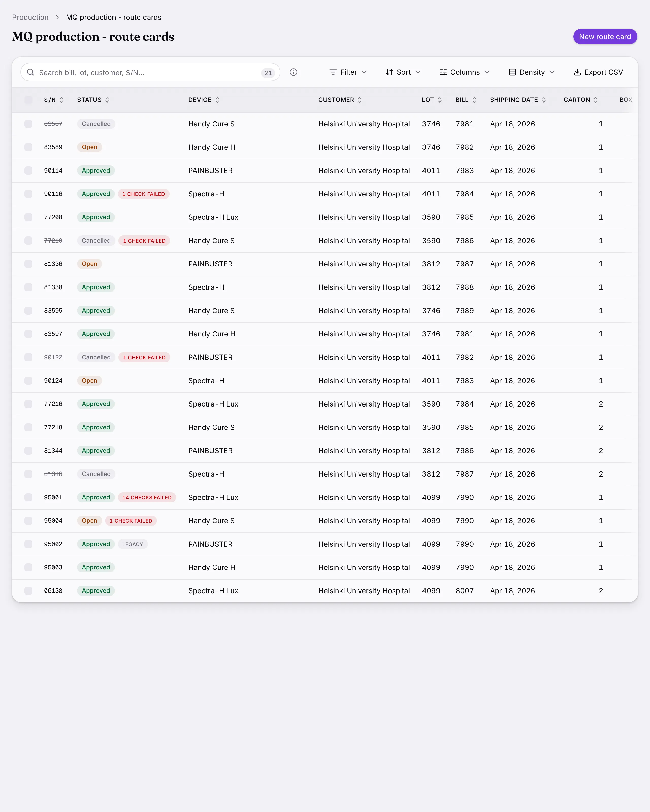Image resolution: width=650 pixels, height=812 pixels.
Task: Click LEGACY tag on row 95002
Action: point(133,544)
